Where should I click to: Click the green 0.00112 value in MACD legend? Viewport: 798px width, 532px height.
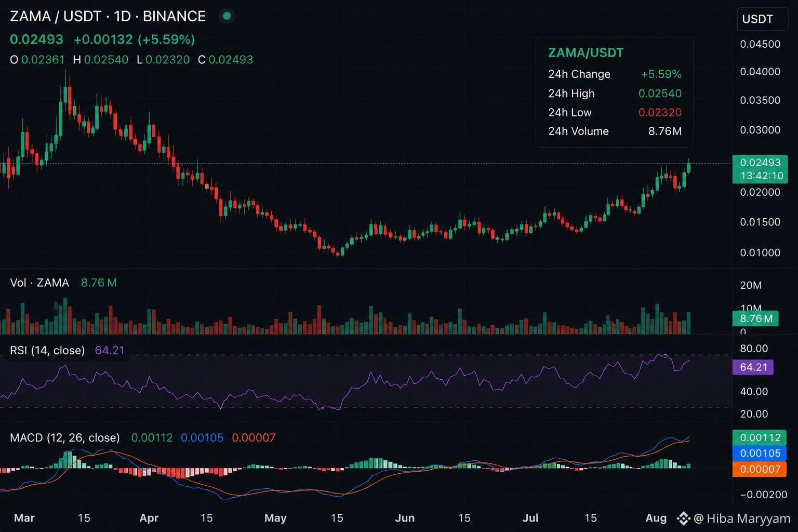coord(152,438)
